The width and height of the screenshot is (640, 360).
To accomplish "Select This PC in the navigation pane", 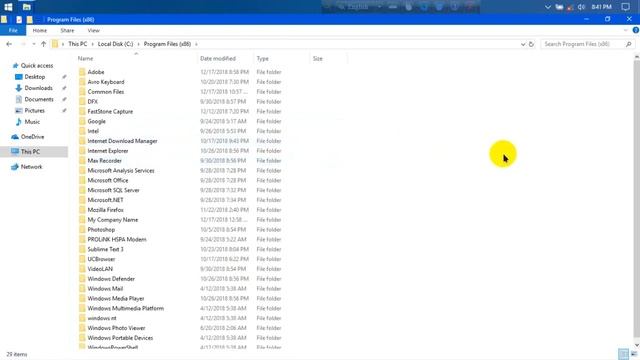I will 30,151.
